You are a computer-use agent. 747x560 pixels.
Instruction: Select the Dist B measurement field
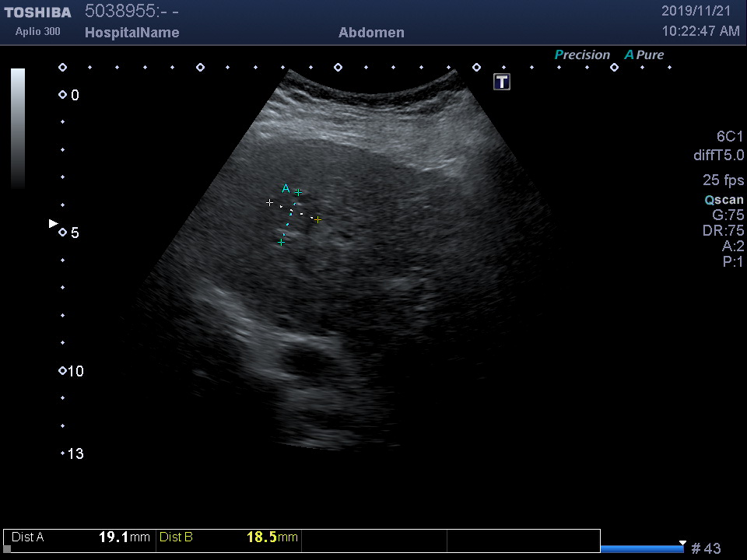point(228,537)
